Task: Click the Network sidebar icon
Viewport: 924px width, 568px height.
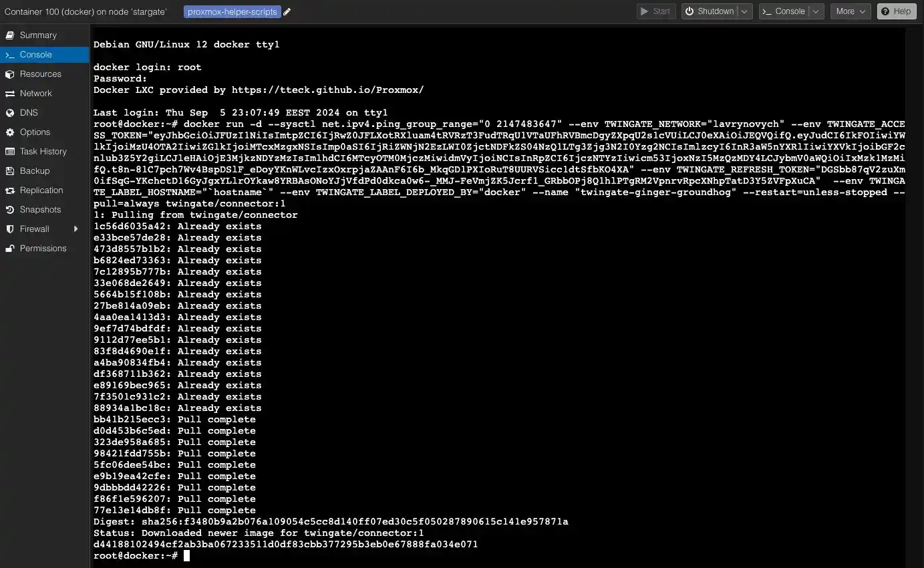Action: tap(10, 94)
